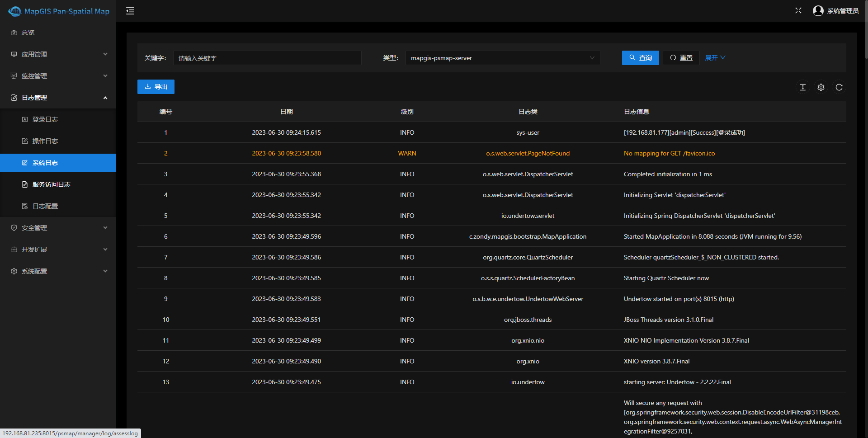The height and width of the screenshot is (438, 868).
Task: Open 日志配置 submenu item
Action: 58,206
